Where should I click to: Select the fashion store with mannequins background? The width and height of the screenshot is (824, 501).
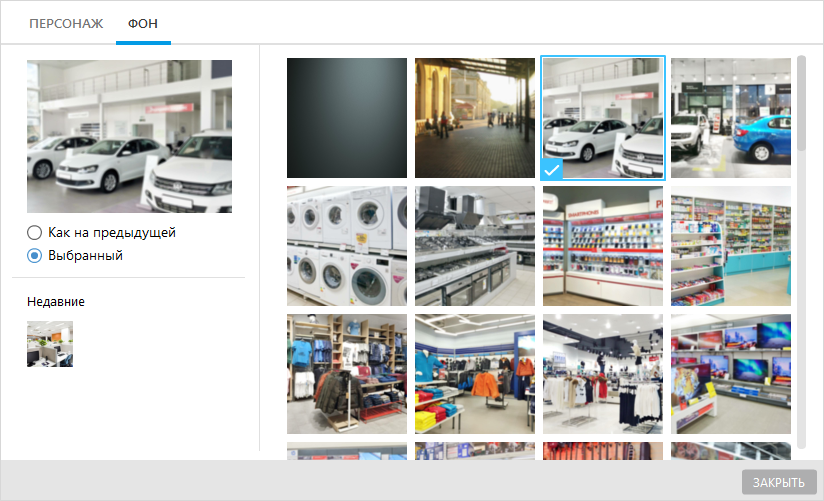(603, 374)
